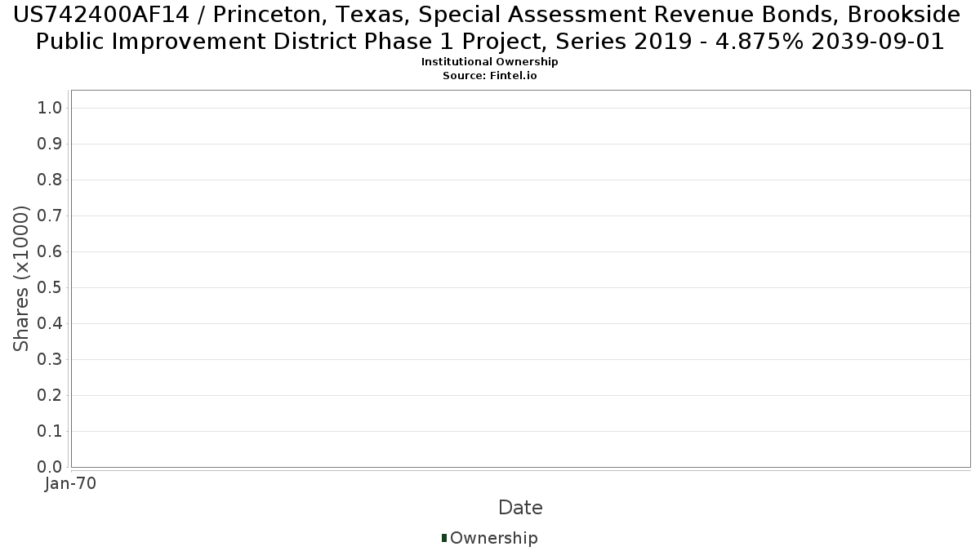Click the 1.0 y-axis tick label
Image resolution: width=980 pixels, height=551 pixels.
(x=50, y=109)
